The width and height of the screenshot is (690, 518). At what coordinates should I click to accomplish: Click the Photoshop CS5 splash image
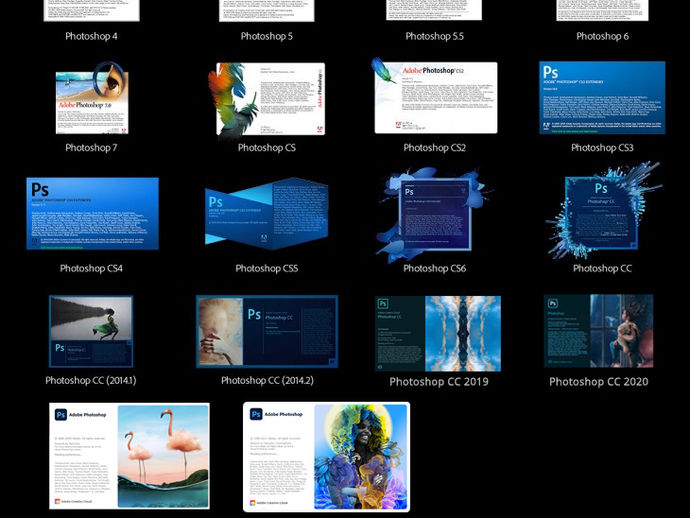(267, 213)
